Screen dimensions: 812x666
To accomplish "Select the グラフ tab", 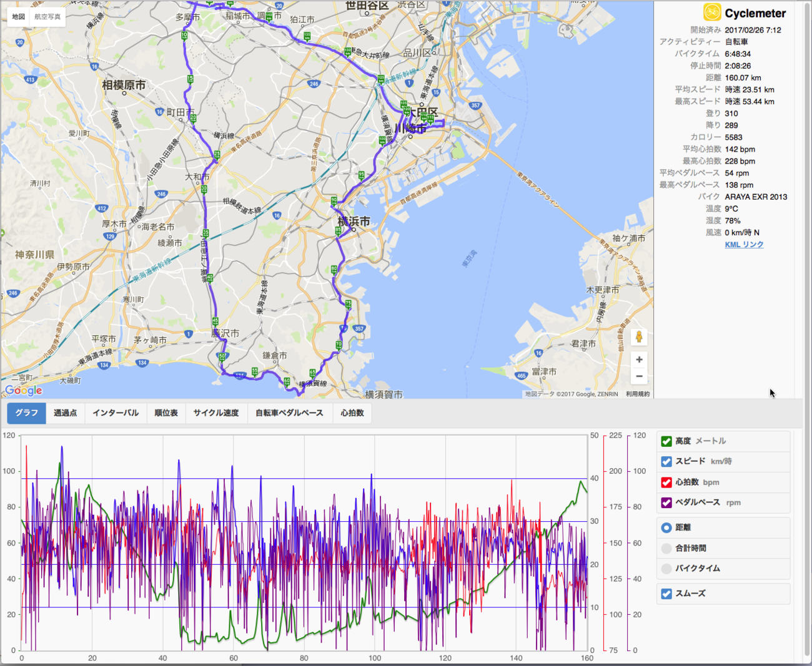I will point(27,413).
